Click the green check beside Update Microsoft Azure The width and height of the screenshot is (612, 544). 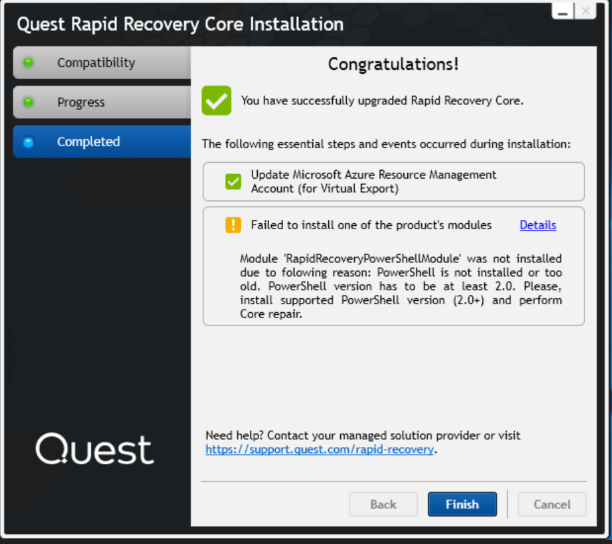(233, 181)
